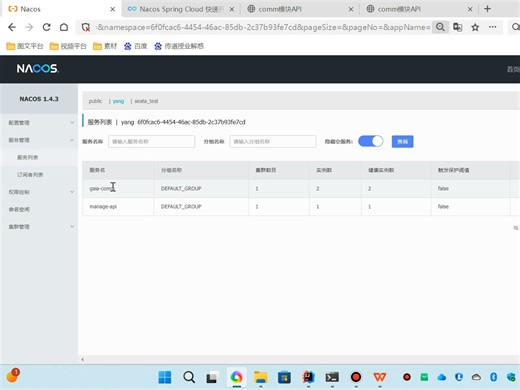Click the insecure site shield icon
Viewport: 520px width, 390px height.
coord(86,27)
